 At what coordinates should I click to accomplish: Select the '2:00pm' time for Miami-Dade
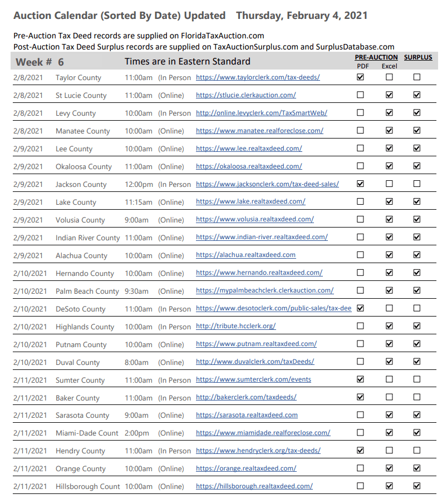pyautogui.click(x=137, y=433)
